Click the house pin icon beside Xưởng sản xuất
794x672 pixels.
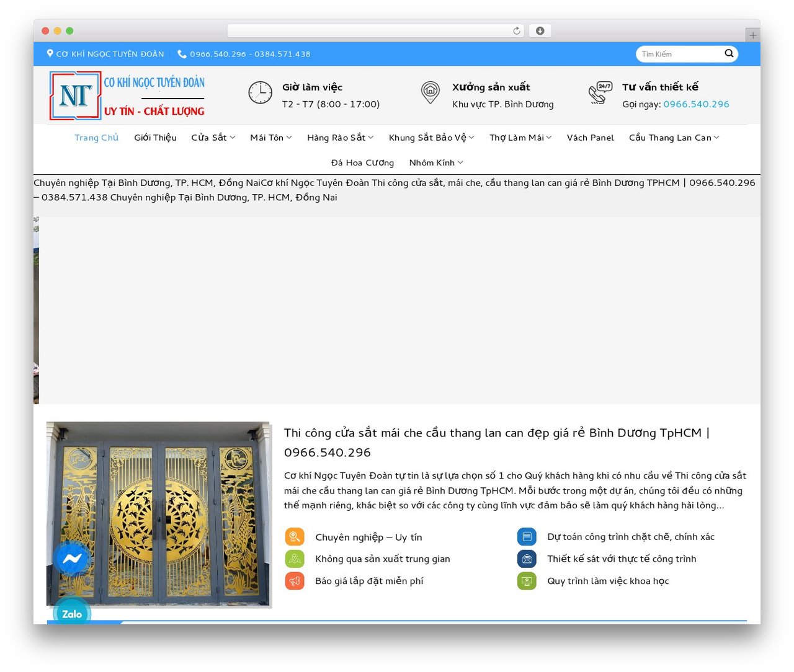tap(430, 92)
